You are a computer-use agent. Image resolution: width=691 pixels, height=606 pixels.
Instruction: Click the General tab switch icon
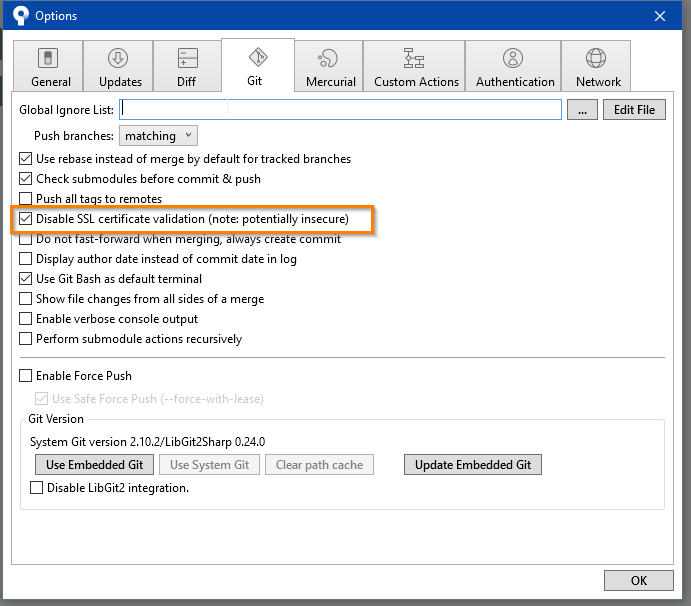48,58
